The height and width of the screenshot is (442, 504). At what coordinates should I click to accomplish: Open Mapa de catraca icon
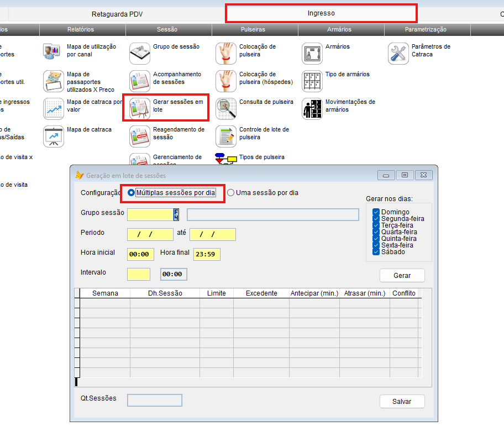tap(54, 136)
